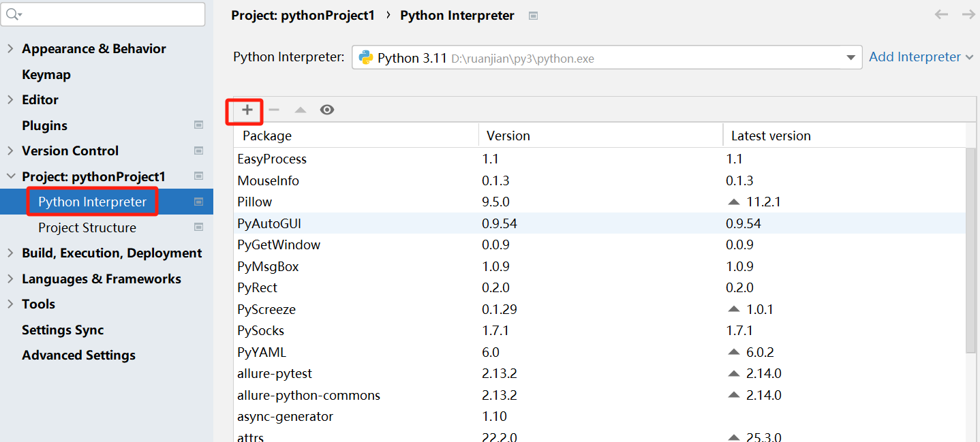This screenshot has height=442, width=980.
Task: Select Keymap in settings sidebar
Action: pos(46,74)
